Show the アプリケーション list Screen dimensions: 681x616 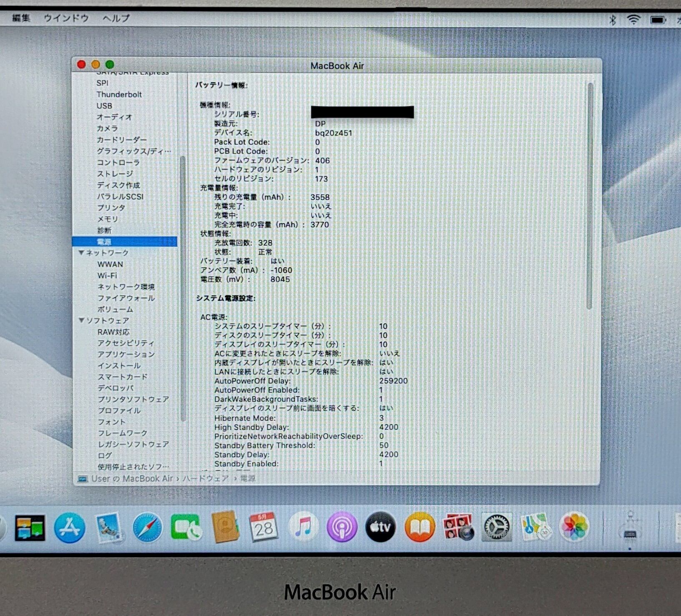pos(126,354)
